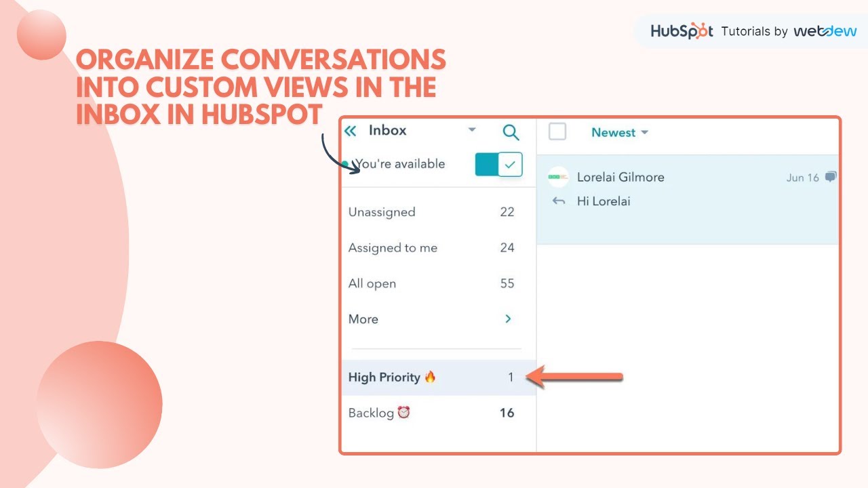Image resolution: width=868 pixels, height=488 pixels.
Task: Click the HubSpot logo in the banner
Action: pos(682,31)
